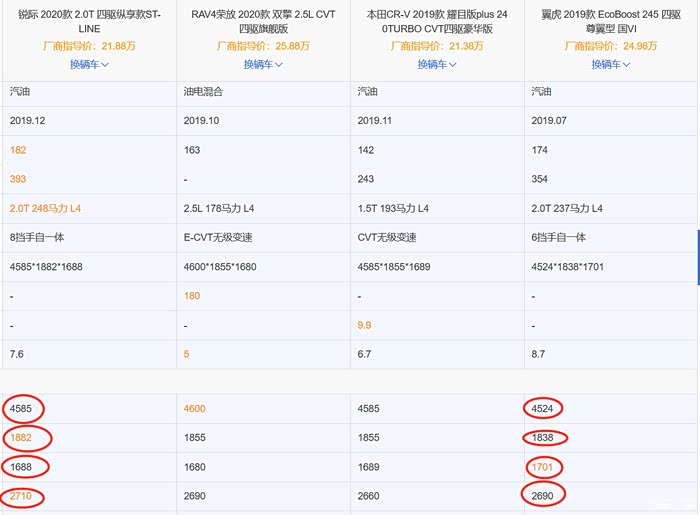This screenshot has height=515, width=700.
Task: Click height value 1680
Action: (195, 467)
